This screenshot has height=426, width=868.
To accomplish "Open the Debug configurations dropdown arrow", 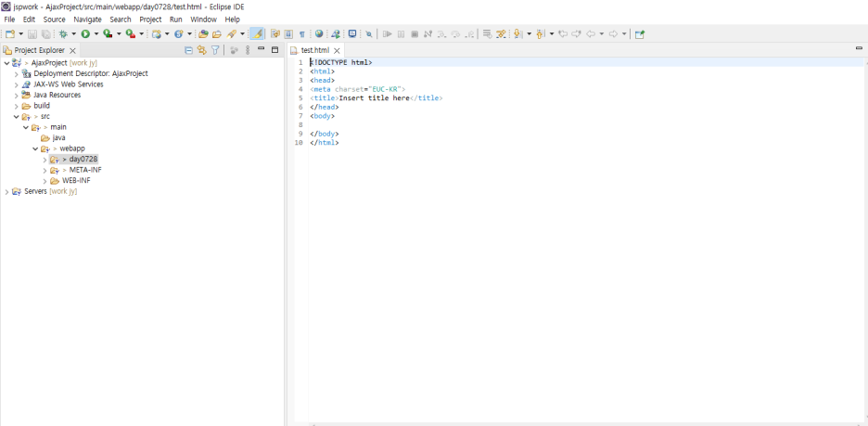I will tap(73, 33).
